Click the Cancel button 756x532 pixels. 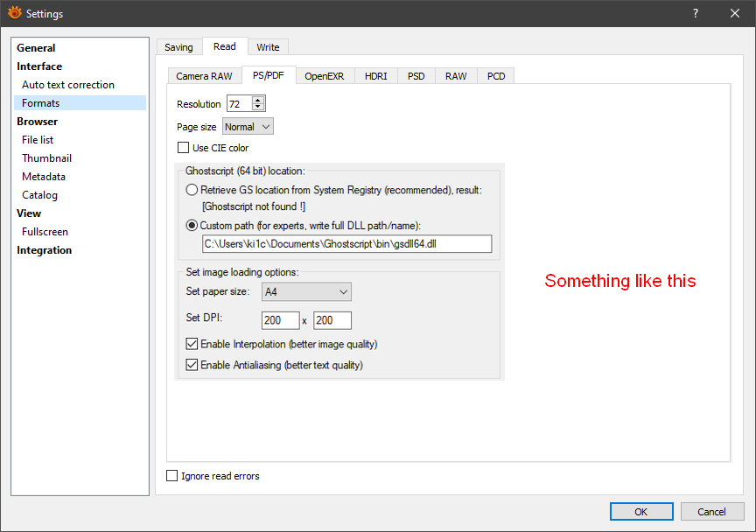[710, 512]
